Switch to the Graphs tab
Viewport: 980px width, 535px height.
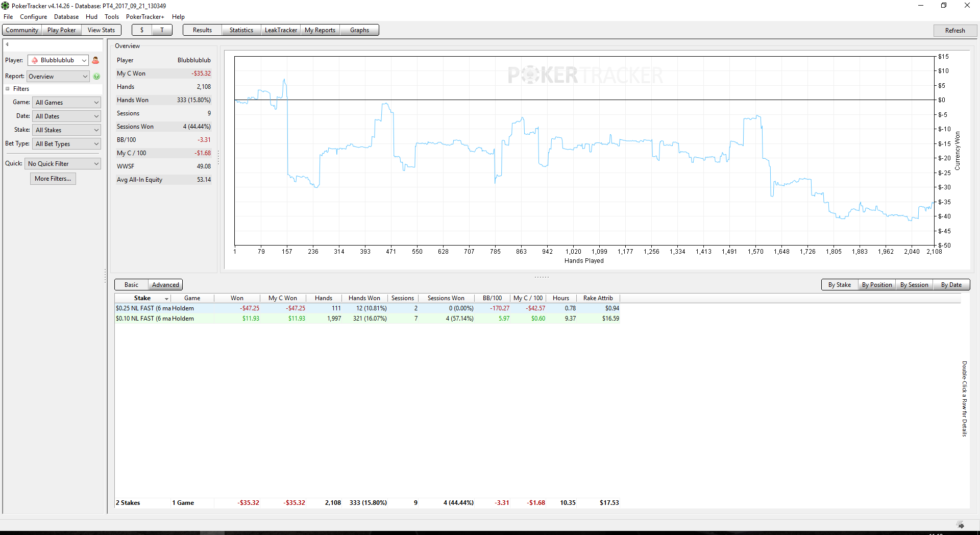pos(359,30)
